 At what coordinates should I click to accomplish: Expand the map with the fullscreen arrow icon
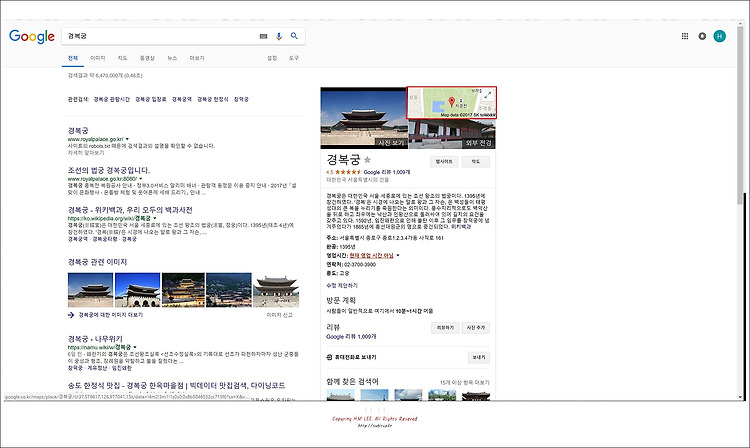tap(487, 95)
